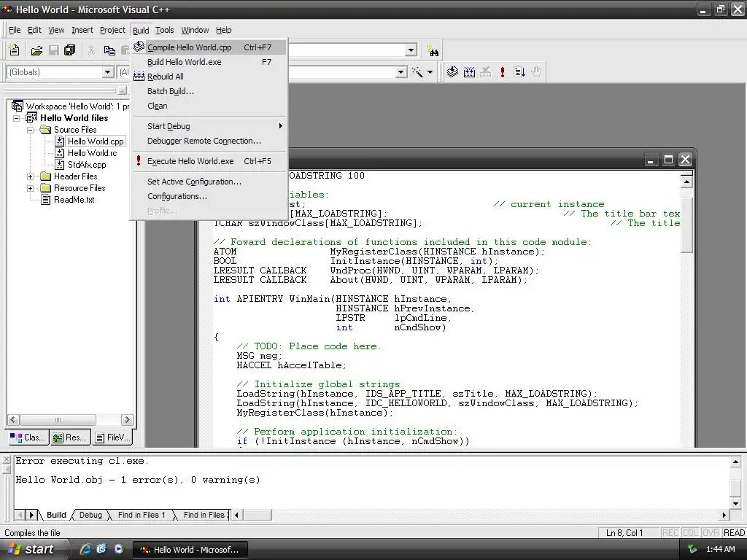Screen dimensions: 747x560
Task: Click output pane scroll down arrow
Action: click(735, 503)
